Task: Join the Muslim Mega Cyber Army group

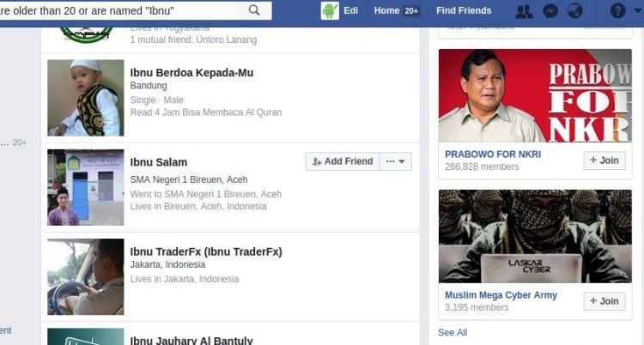Action: tap(605, 301)
